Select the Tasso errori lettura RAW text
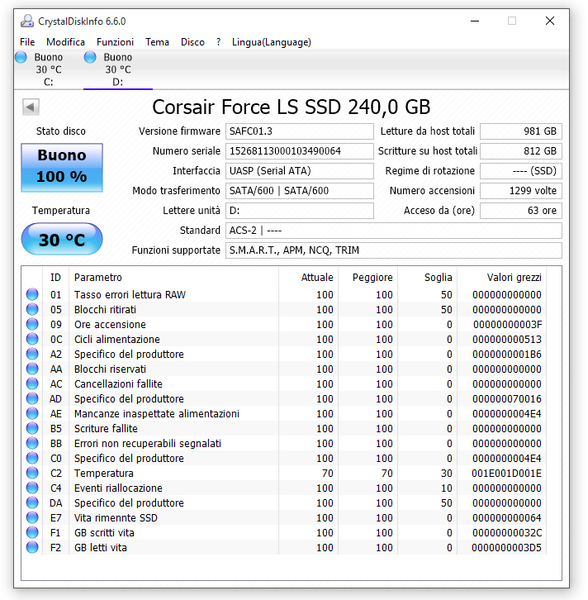This screenshot has height=600, width=588. [x=130, y=295]
